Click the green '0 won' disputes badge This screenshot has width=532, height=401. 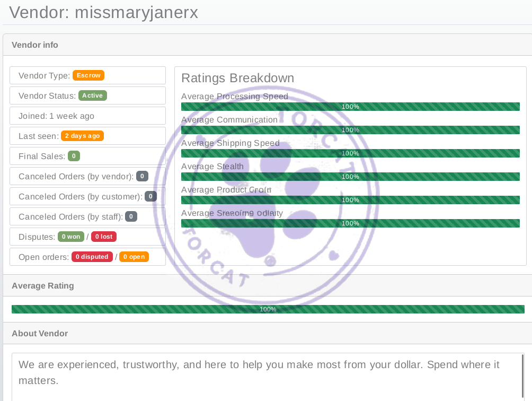71,237
